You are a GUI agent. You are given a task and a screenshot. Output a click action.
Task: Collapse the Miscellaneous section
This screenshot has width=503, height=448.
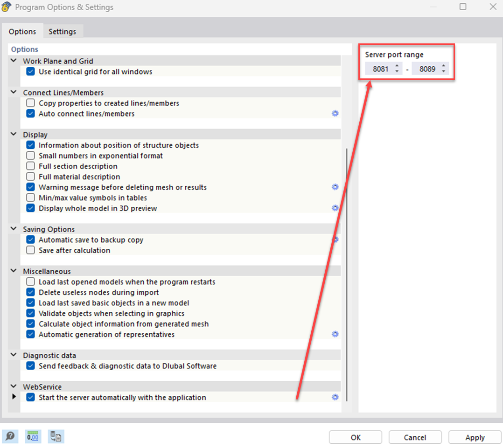click(x=13, y=271)
